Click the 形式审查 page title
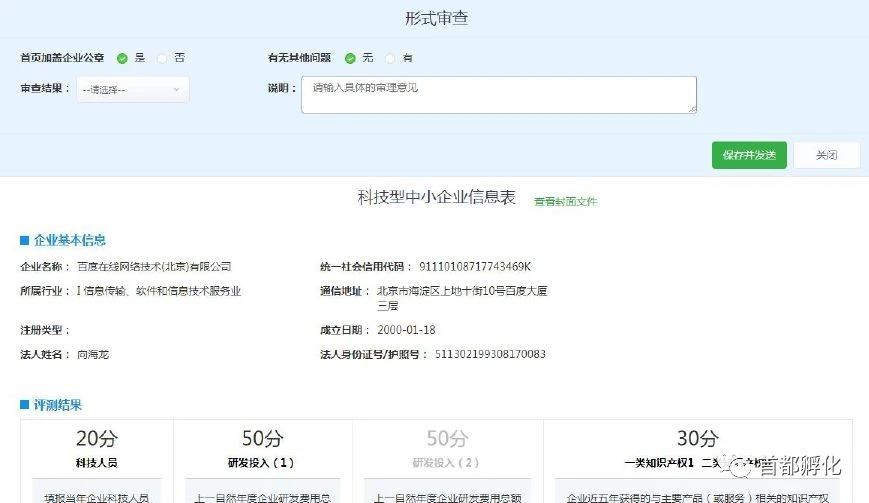Screen dimensions: 869x503 [x=437, y=18]
